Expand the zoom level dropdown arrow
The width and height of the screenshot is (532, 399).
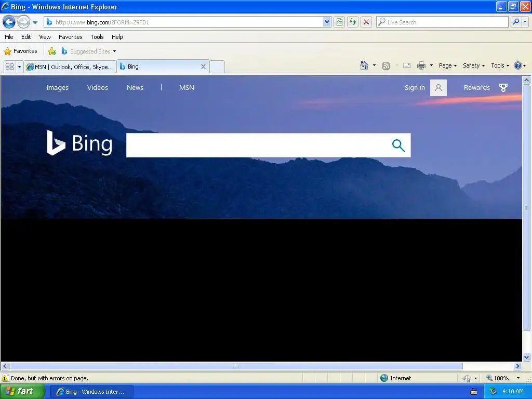[x=518, y=378]
